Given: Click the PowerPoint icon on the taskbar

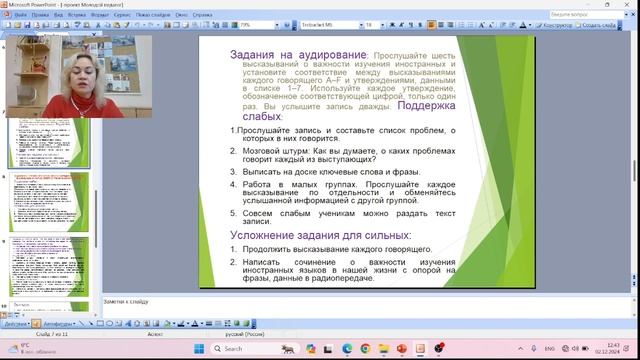Looking at the screenshot, I should pos(402,349).
